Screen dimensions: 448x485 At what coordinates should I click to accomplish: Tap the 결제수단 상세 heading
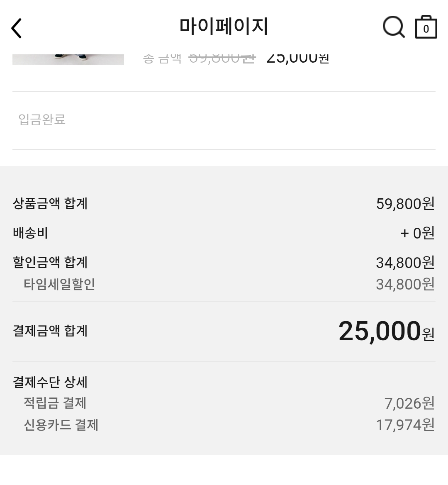(50, 382)
